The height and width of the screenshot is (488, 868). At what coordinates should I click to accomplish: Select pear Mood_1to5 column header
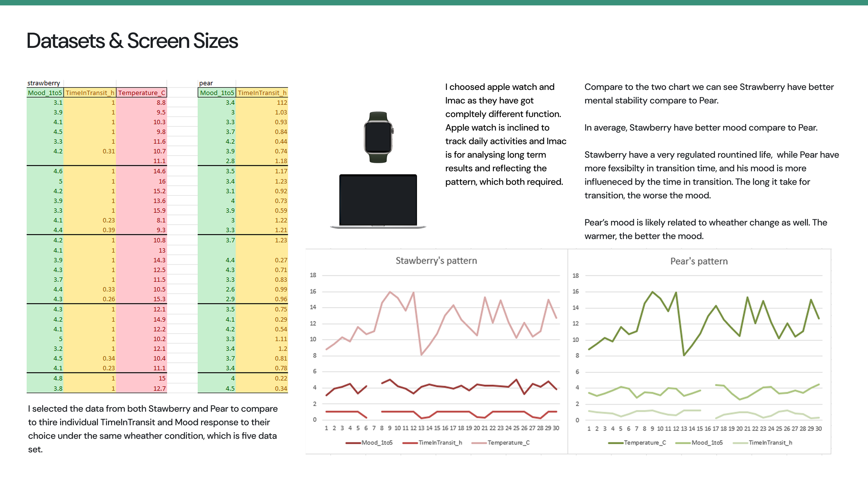tap(217, 93)
